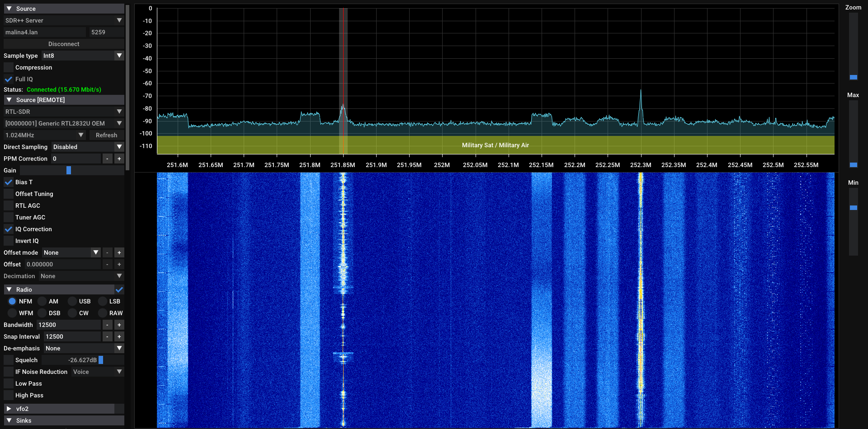
Task: Decrease PPM Correction with minus button
Action: click(x=107, y=159)
